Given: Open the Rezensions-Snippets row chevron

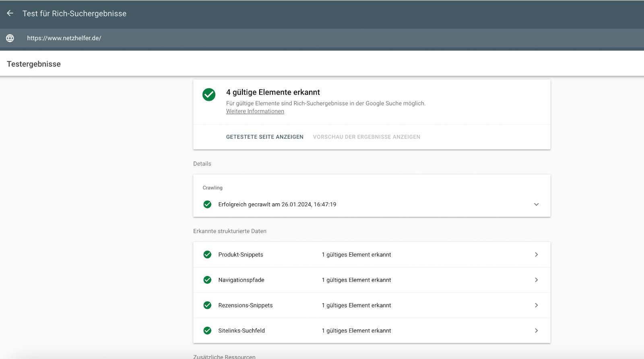Looking at the screenshot, I should 536,305.
